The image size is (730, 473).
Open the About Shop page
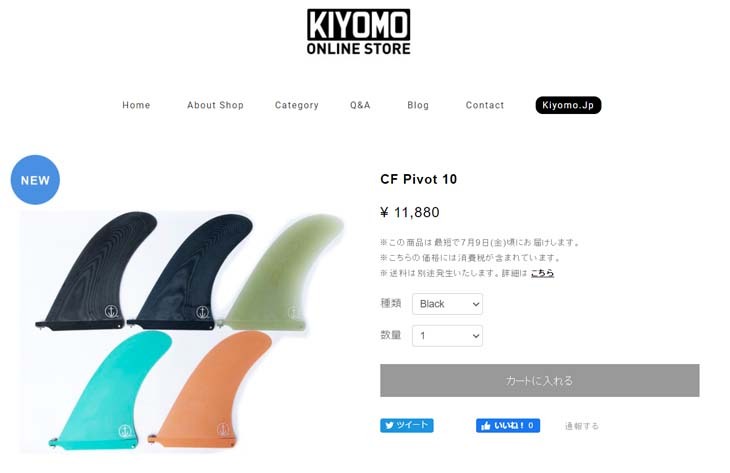pos(215,105)
